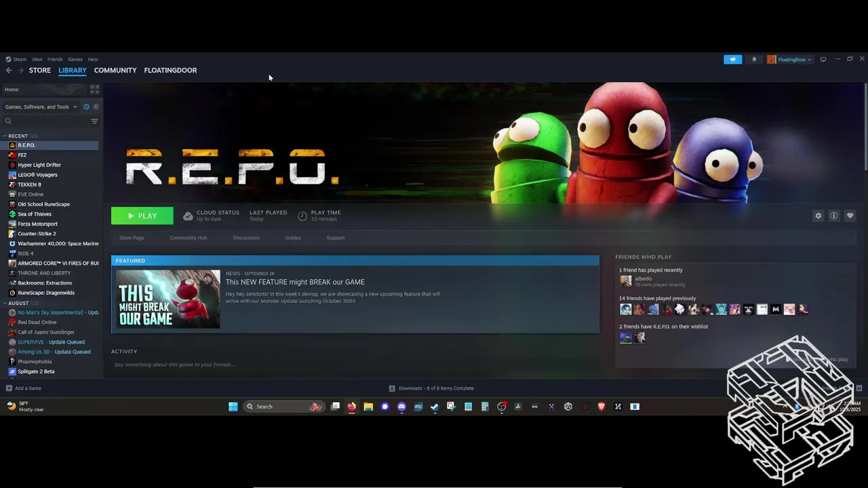This screenshot has width=868, height=488.
Task: Open the Help menu
Action: click(x=93, y=60)
